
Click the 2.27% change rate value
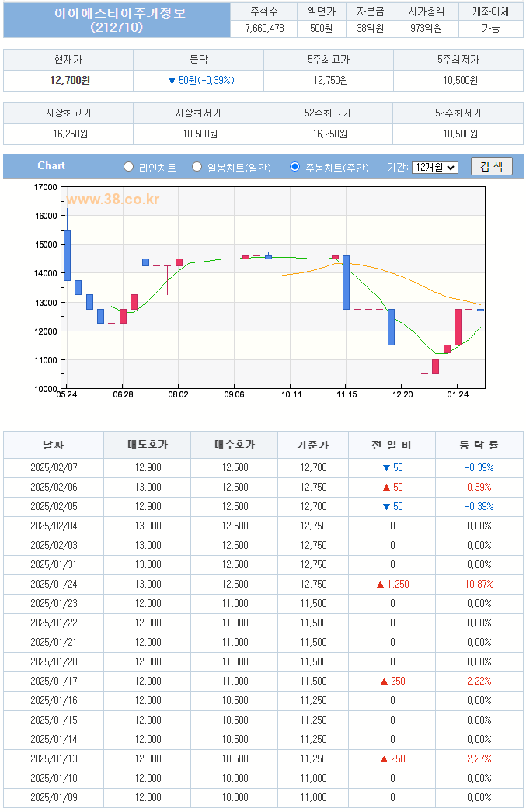click(479, 759)
